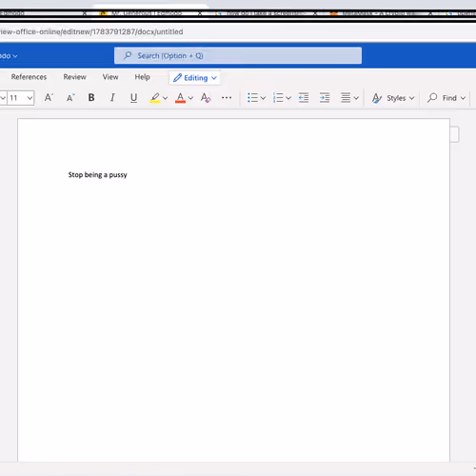
Task: Apply the yellow text highlight color
Action: (x=155, y=98)
